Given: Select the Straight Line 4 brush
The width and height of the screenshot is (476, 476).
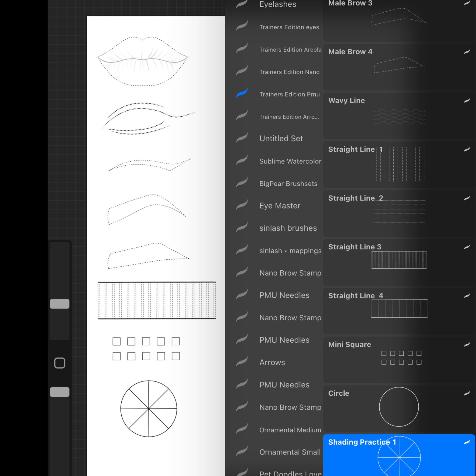Looking at the screenshot, I should (x=399, y=311).
